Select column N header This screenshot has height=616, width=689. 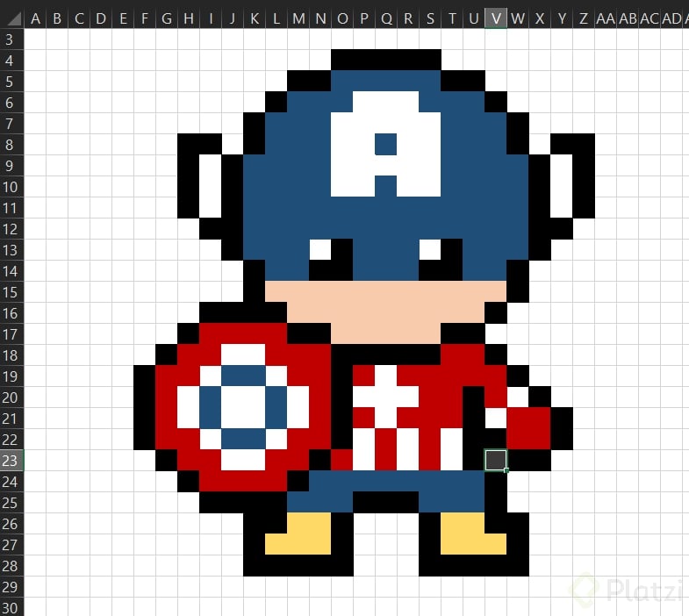[x=320, y=19]
